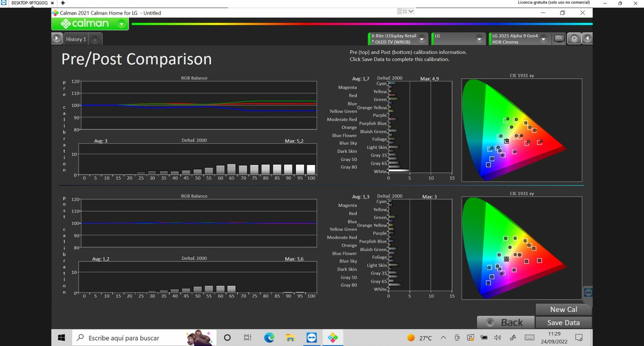Click the New Cal button

pos(563,309)
